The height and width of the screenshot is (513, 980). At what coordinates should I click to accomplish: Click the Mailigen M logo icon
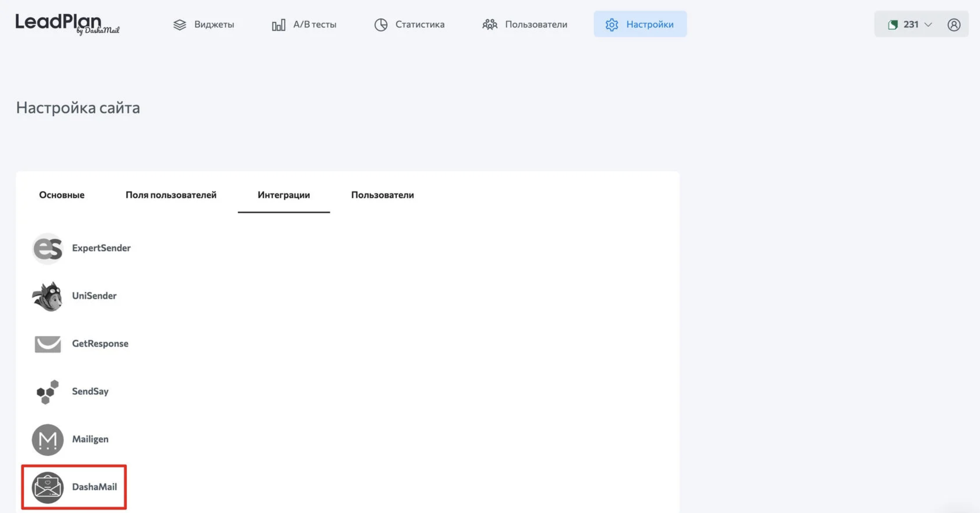[x=48, y=439]
